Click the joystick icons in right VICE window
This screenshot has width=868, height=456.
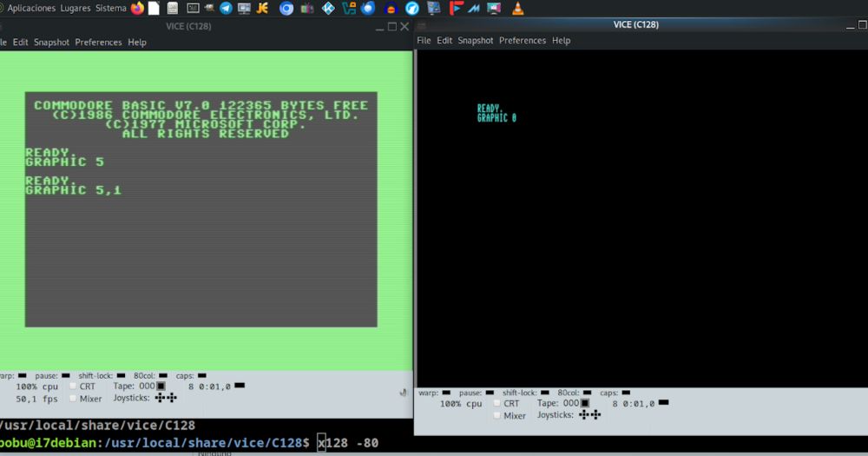[589, 415]
